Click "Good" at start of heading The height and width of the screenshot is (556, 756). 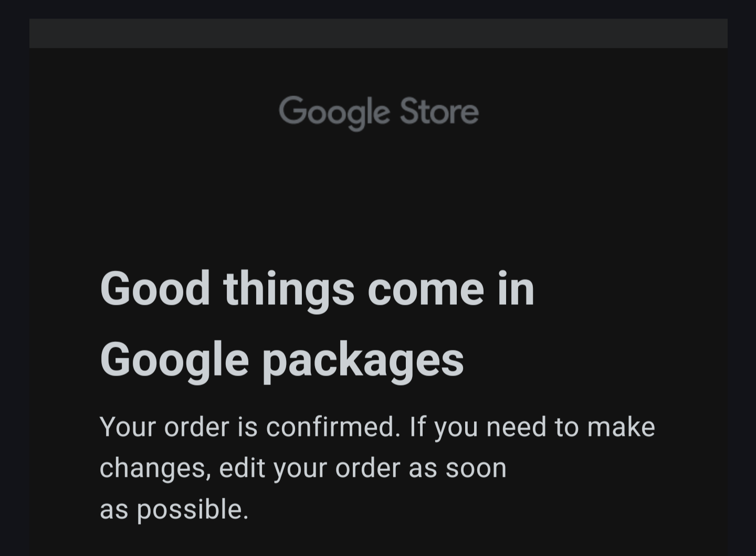click(x=155, y=288)
